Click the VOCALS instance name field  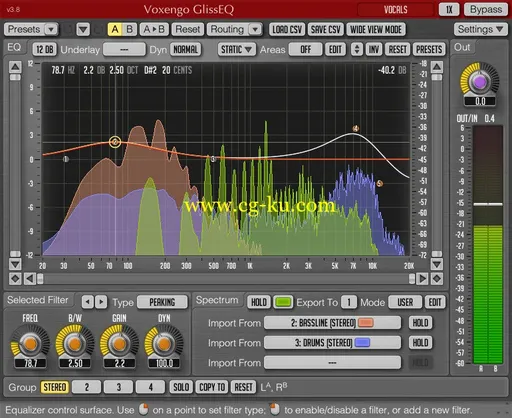[x=395, y=9]
